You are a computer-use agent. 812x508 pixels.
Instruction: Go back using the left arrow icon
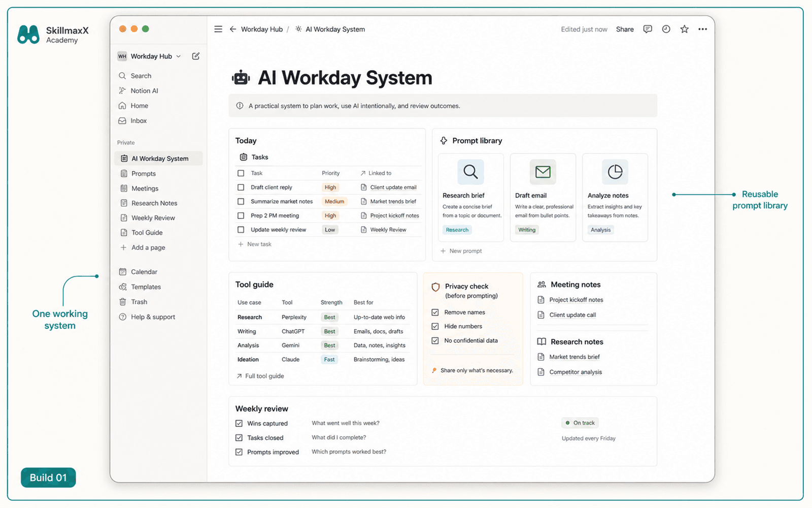(233, 29)
